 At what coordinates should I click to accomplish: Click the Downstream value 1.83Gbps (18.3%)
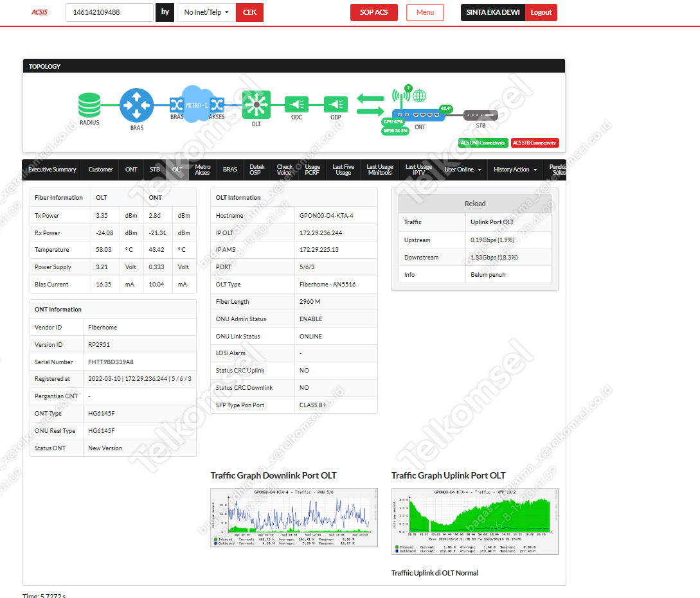[494, 258]
